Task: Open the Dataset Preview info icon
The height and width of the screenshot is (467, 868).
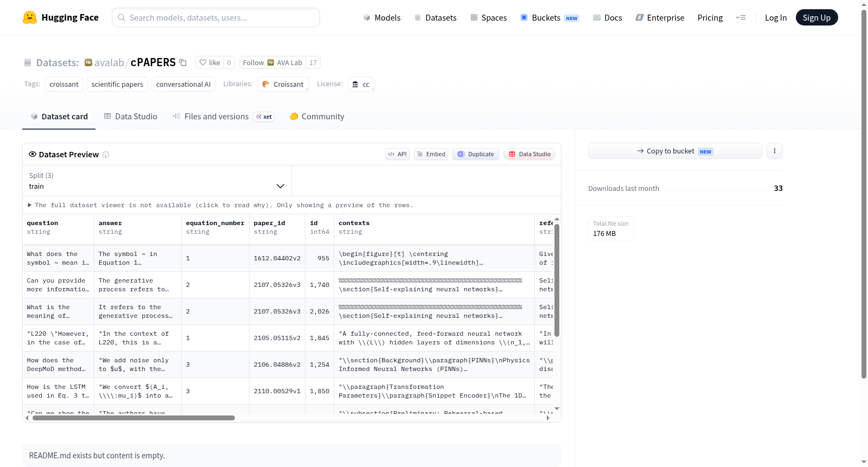Action: (x=106, y=155)
